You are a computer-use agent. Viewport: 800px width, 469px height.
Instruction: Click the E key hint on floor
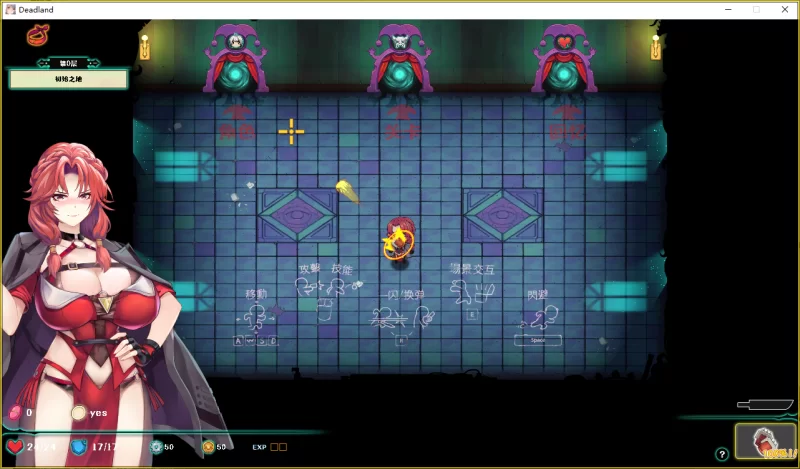[472, 315]
